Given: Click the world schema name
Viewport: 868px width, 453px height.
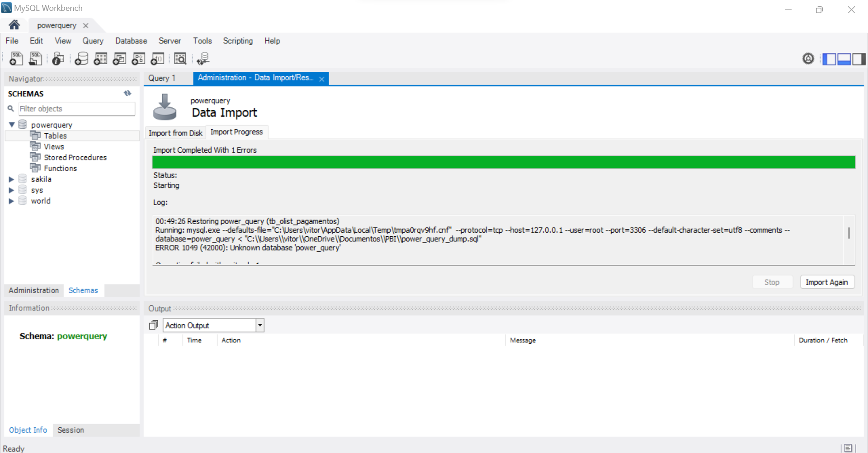Looking at the screenshot, I should click(41, 201).
